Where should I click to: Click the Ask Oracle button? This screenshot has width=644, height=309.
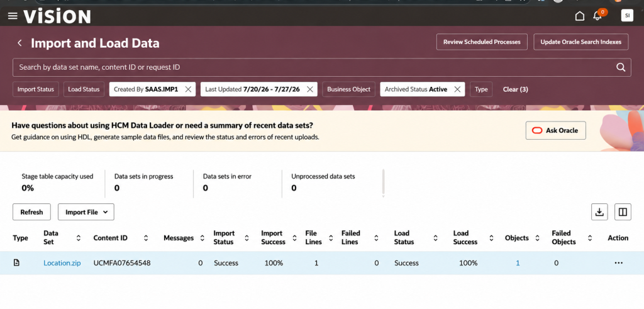[x=556, y=130]
